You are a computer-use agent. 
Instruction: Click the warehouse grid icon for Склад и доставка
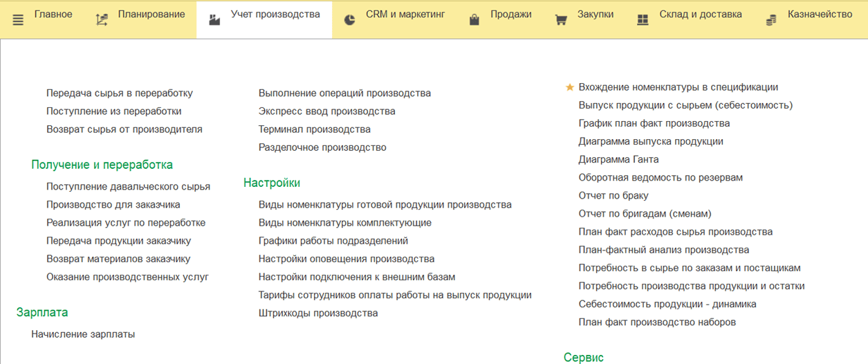click(x=643, y=20)
